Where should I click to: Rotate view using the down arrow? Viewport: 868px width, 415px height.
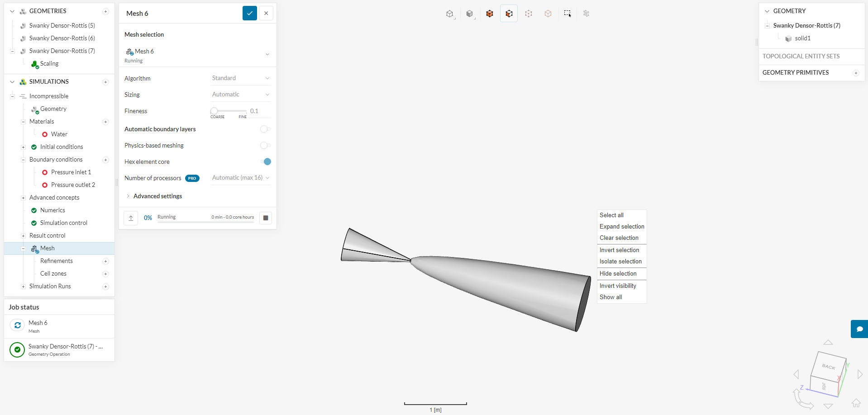(828, 406)
